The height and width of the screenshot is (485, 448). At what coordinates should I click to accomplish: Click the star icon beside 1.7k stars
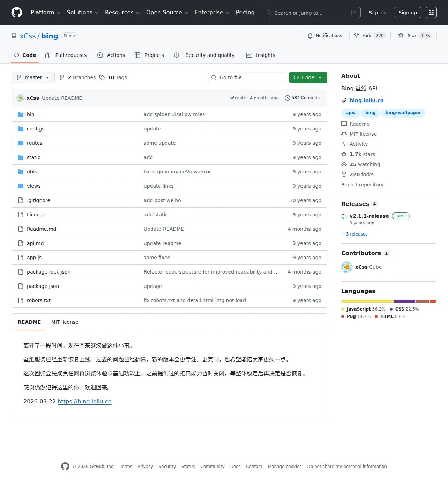click(344, 154)
